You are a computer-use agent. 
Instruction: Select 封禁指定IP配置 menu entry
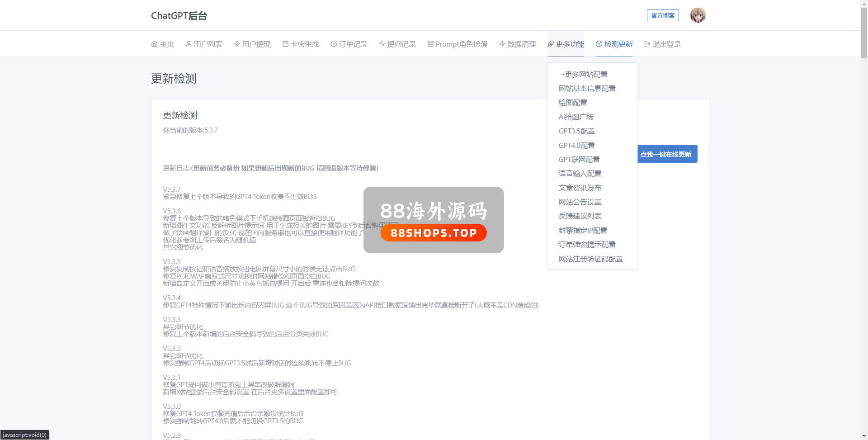pos(583,231)
